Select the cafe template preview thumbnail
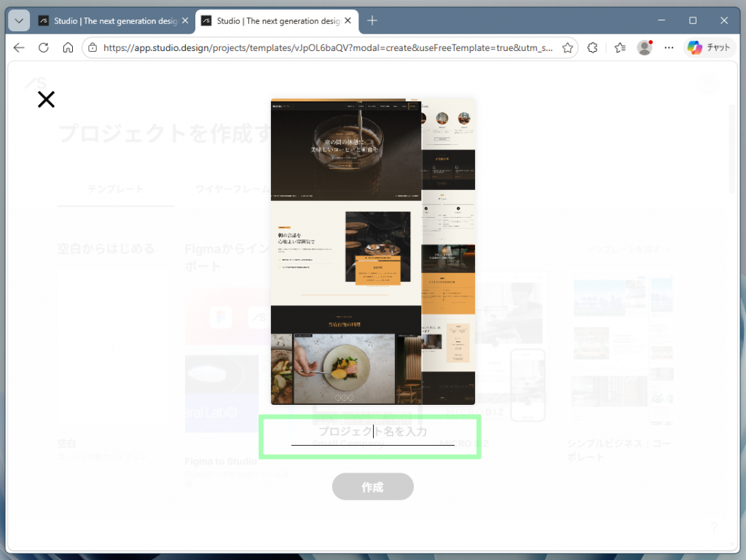Viewport: 746px width, 560px height. coord(372,251)
